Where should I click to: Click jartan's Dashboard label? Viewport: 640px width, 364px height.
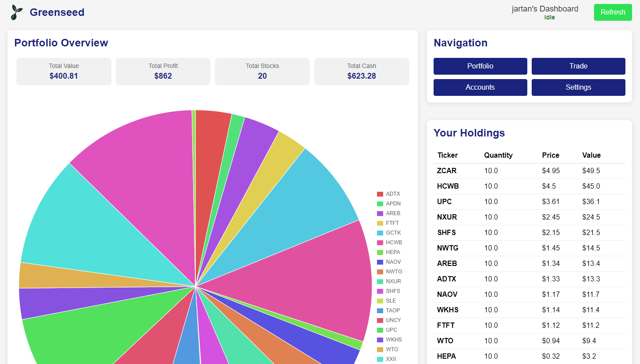(545, 8)
